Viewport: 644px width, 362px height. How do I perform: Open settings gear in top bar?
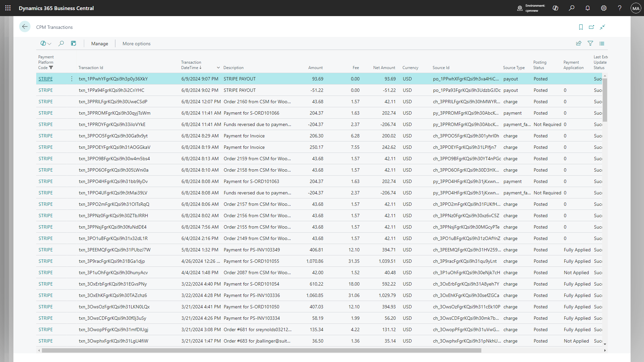[x=604, y=8]
